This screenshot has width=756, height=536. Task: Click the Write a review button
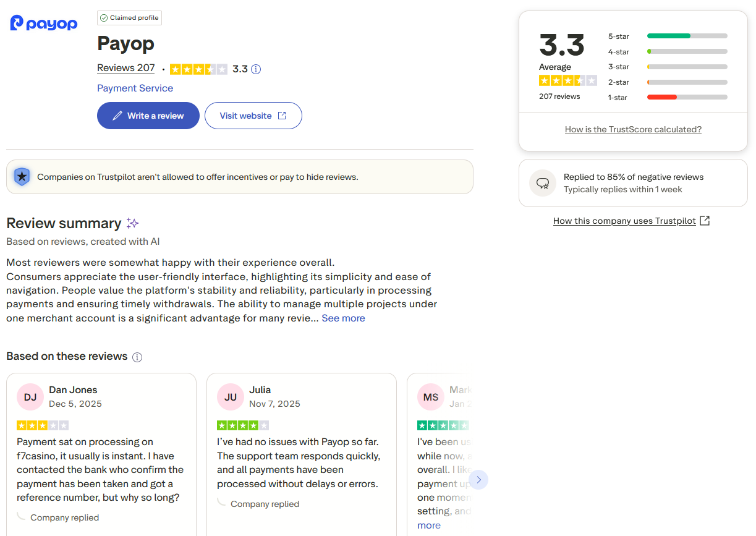[148, 116]
